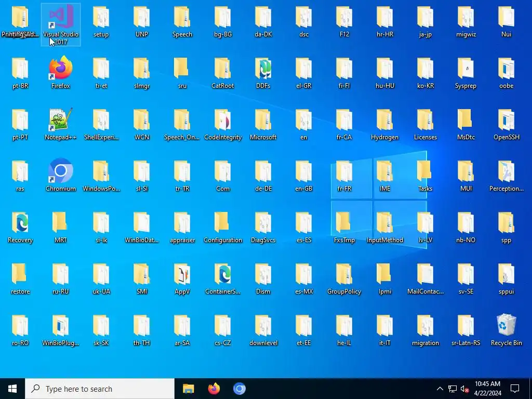Image resolution: width=532 pixels, height=399 pixels.
Task: Select the IME folder icon
Action: coord(385,176)
